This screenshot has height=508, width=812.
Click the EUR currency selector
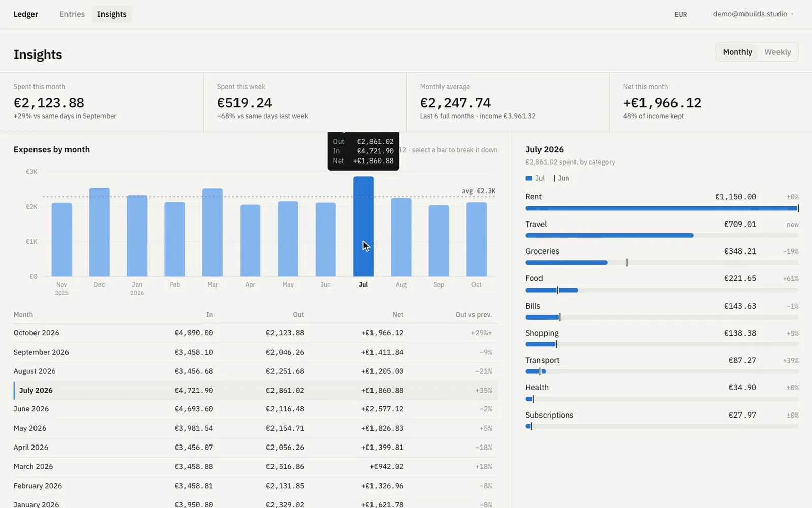point(681,14)
